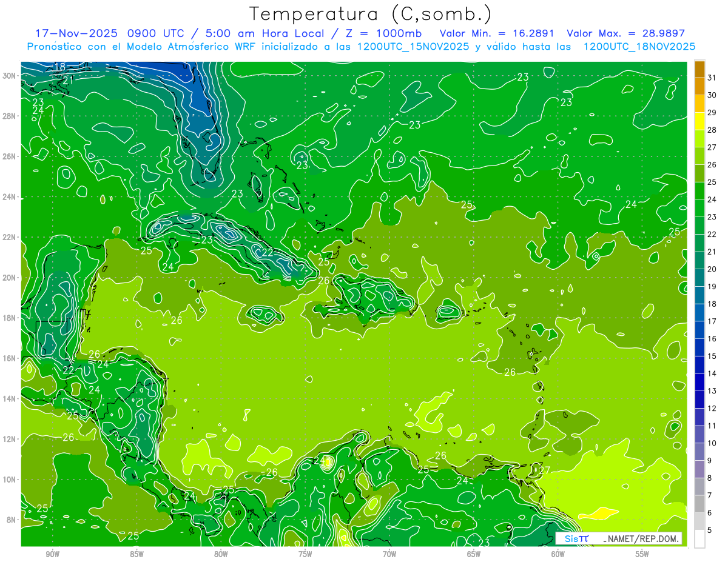Click the '10' label on the color scale
The image size is (728, 562).
click(712, 443)
